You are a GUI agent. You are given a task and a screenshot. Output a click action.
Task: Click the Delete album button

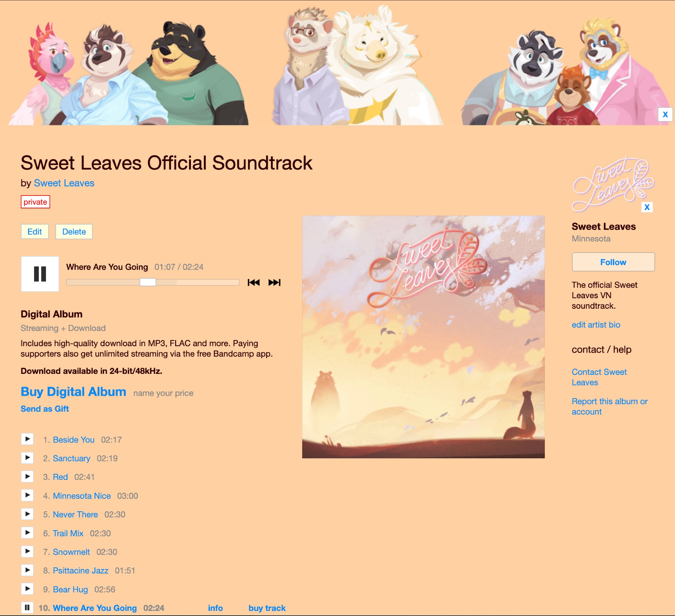click(x=74, y=232)
